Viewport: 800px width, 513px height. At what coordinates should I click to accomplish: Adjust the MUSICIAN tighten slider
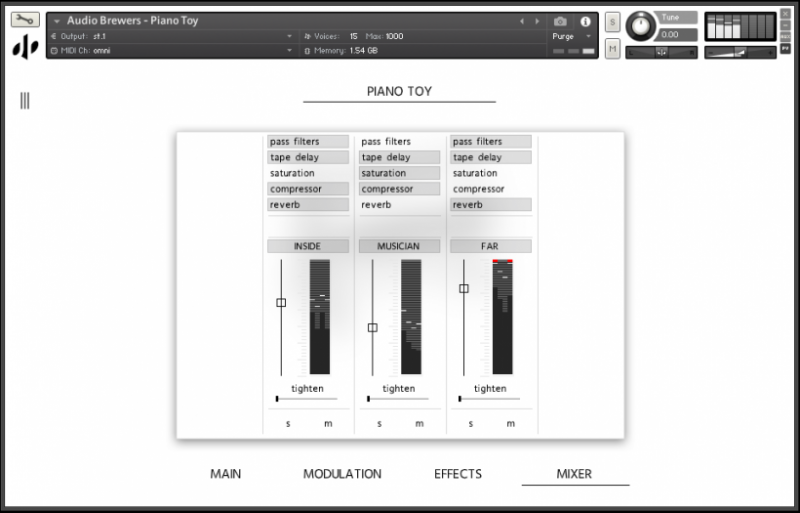coord(398,399)
